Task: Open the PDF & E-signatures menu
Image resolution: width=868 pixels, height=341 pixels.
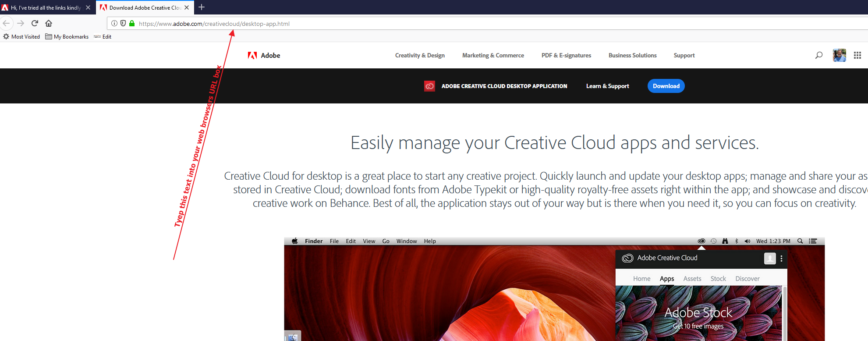Action: [566, 55]
